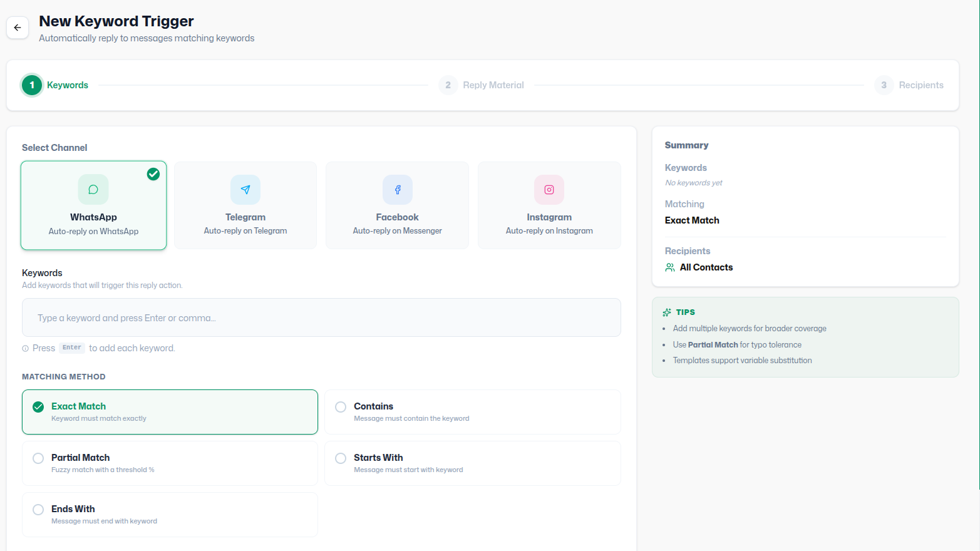Click the Instagram camera icon
Viewport: 980px width, 551px height.
coord(549,190)
